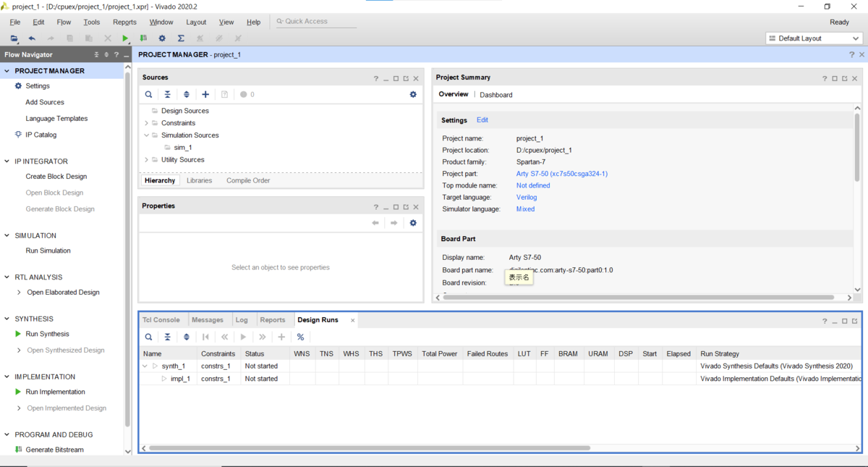Click the Design Runs horizontal scrollbar
Viewport: 868px width, 467px height.
(369, 448)
